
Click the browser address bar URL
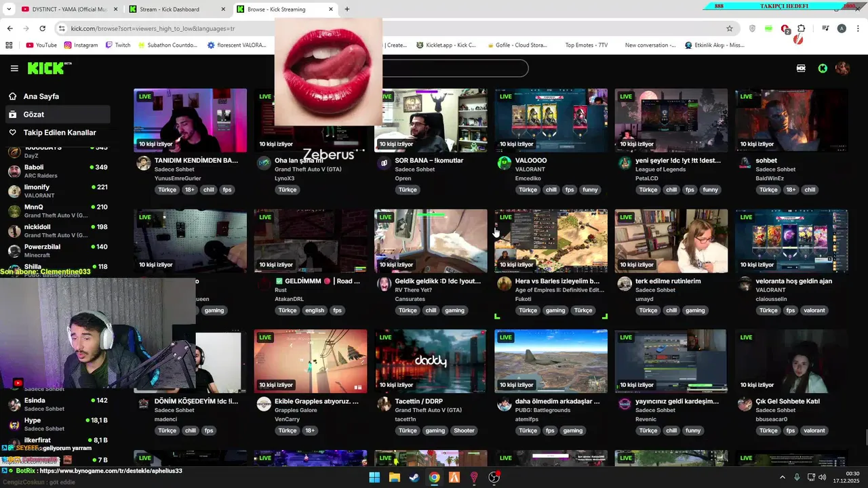153,28
